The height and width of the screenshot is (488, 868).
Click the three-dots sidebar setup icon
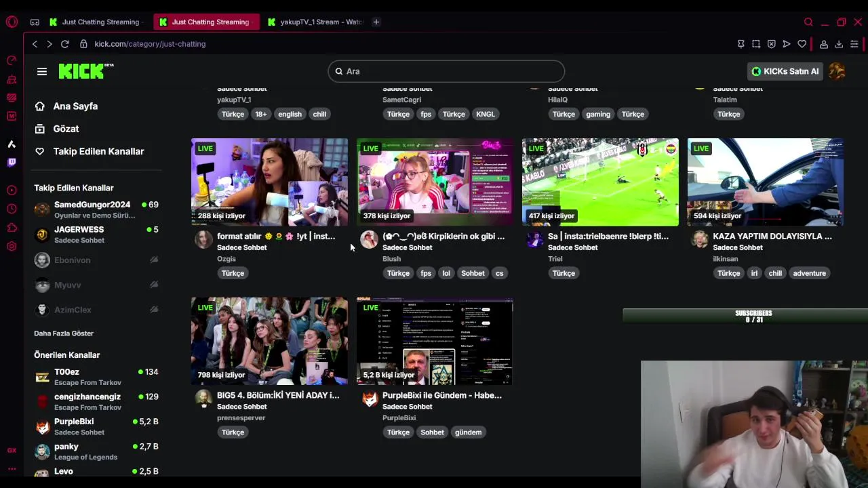pos(12,468)
